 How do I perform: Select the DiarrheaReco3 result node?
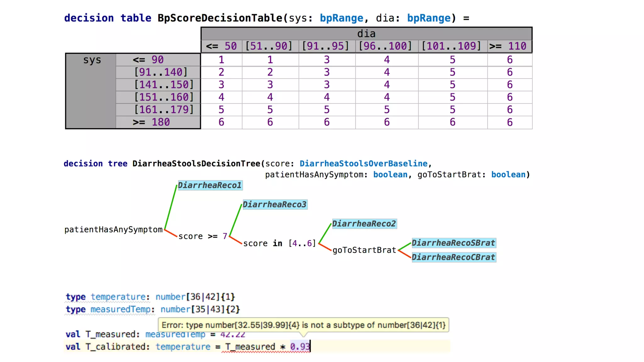(x=275, y=205)
